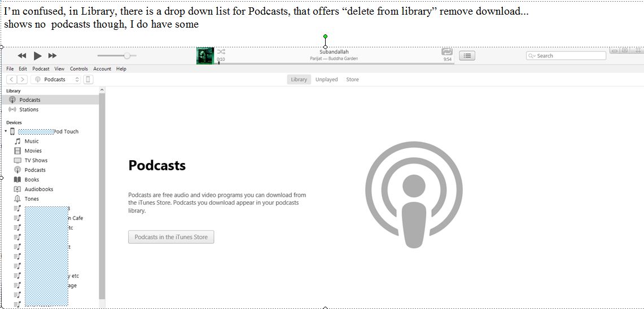This screenshot has width=644, height=309.
Task: Click the back navigation arrow
Action: [x=12, y=80]
